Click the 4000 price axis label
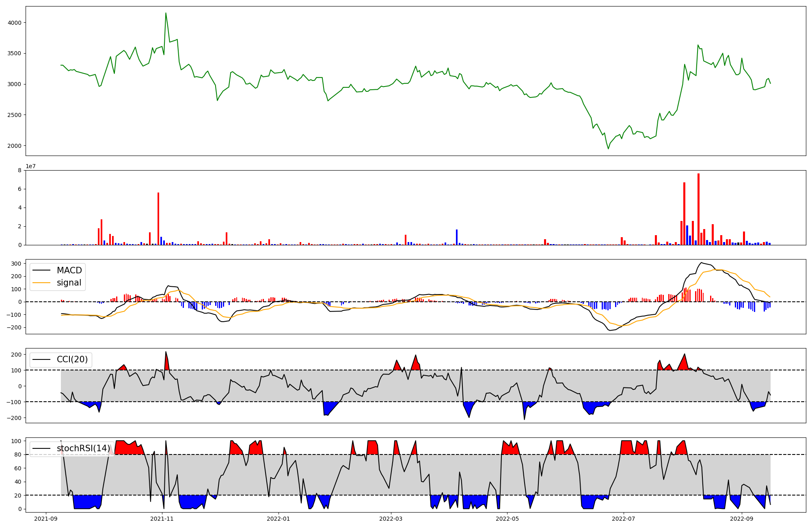 [15, 23]
